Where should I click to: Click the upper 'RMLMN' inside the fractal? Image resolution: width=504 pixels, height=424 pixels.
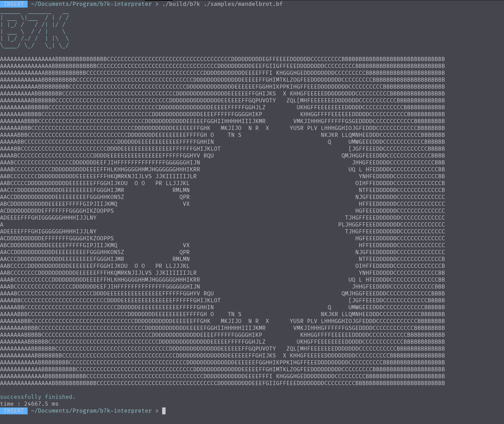coord(181,190)
